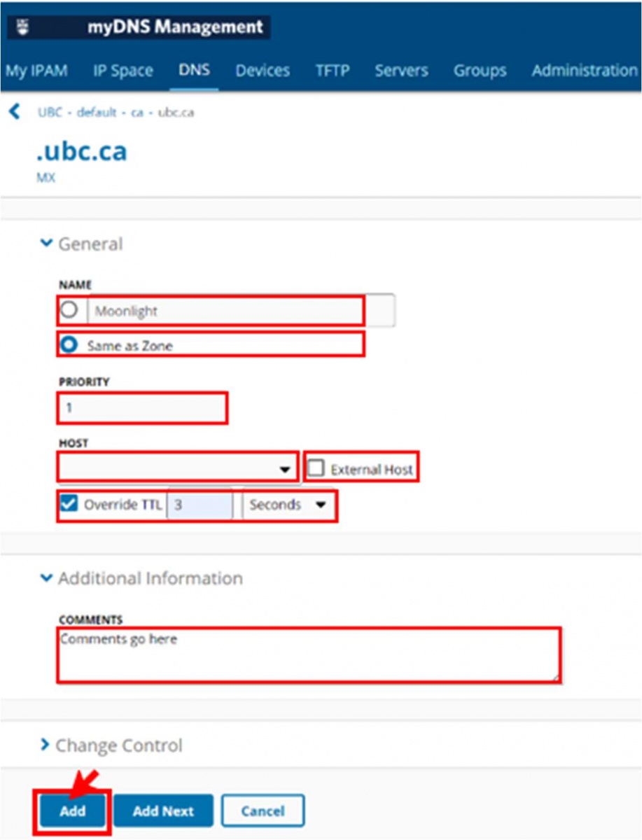642x840 pixels.
Task: Enable the External Host checkbox
Action: [x=316, y=469]
